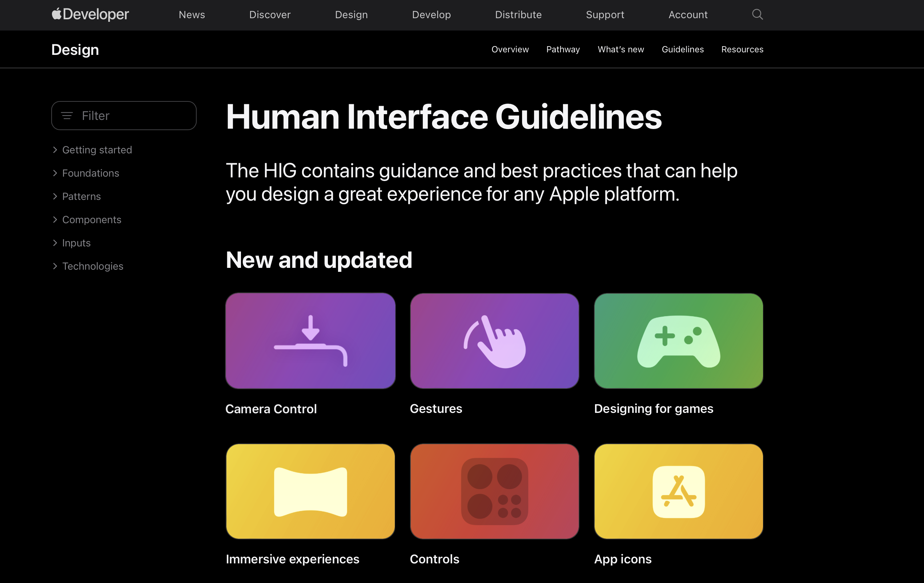Click the search icon to search

tap(757, 15)
